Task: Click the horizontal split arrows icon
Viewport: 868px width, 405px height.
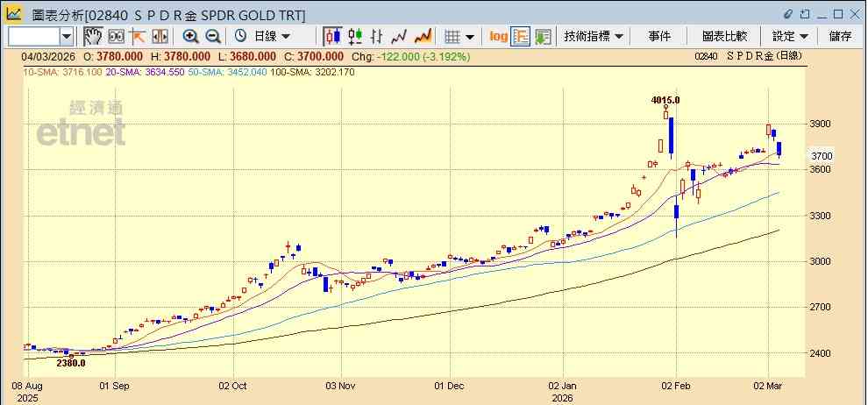Action: pyautogui.click(x=160, y=37)
